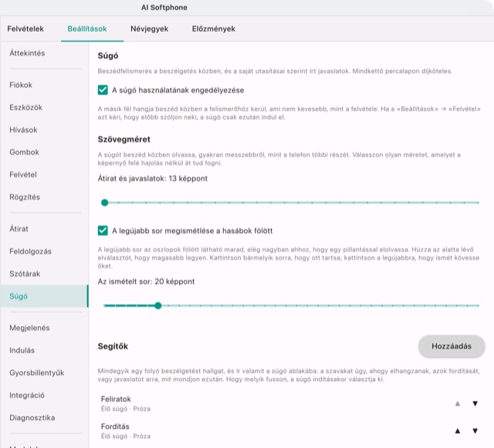Open Megjelenés settings
Image resolution: width=494 pixels, height=448 pixels.
pyautogui.click(x=44, y=328)
